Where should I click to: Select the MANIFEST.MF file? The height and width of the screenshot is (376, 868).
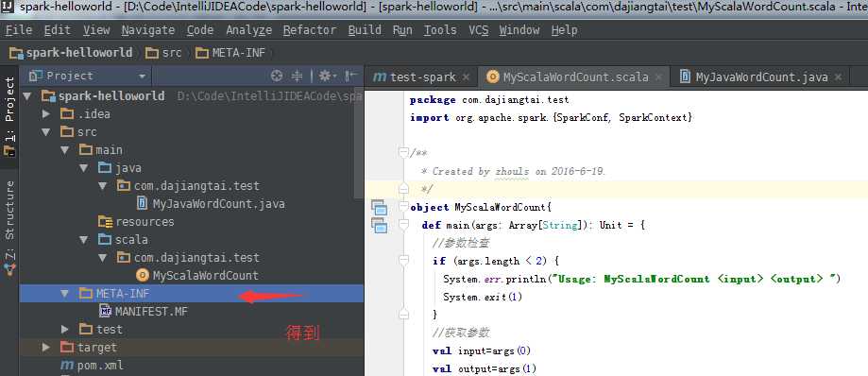tap(144, 311)
